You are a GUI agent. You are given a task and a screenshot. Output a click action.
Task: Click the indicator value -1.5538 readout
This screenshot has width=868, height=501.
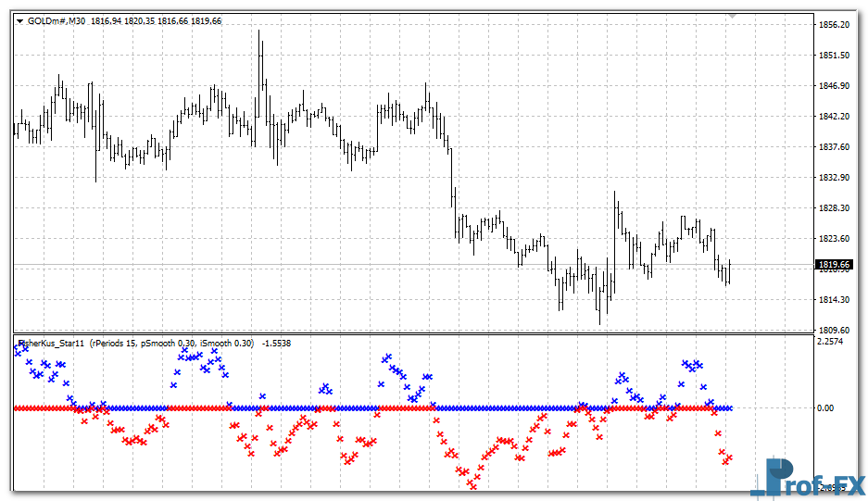tap(277, 343)
